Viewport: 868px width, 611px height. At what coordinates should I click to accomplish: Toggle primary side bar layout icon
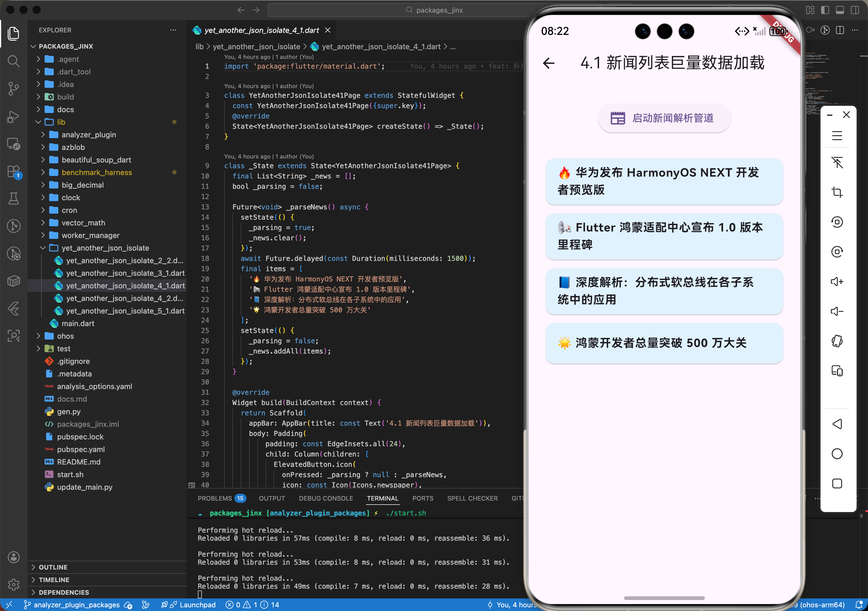(x=825, y=10)
